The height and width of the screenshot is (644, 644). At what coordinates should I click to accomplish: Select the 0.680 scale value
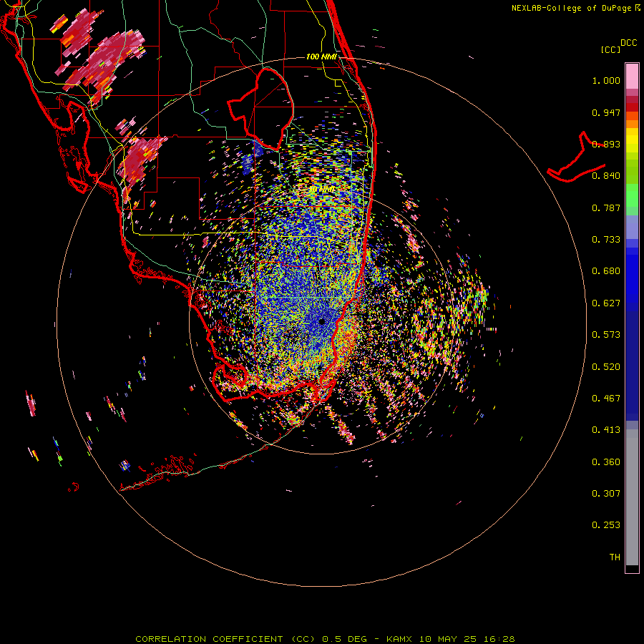(606, 271)
